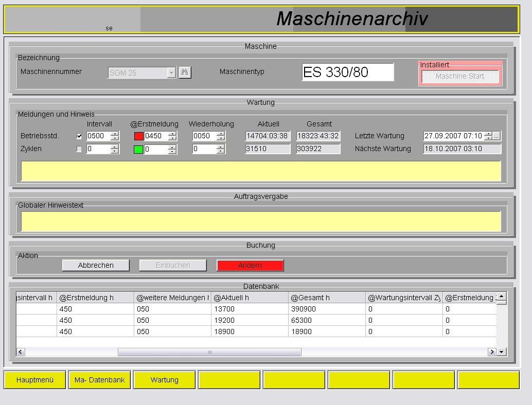Viewport: 532px width, 405px height.
Task: Click the Zyklen Aktuell value 31510
Action: [x=268, y=149]
